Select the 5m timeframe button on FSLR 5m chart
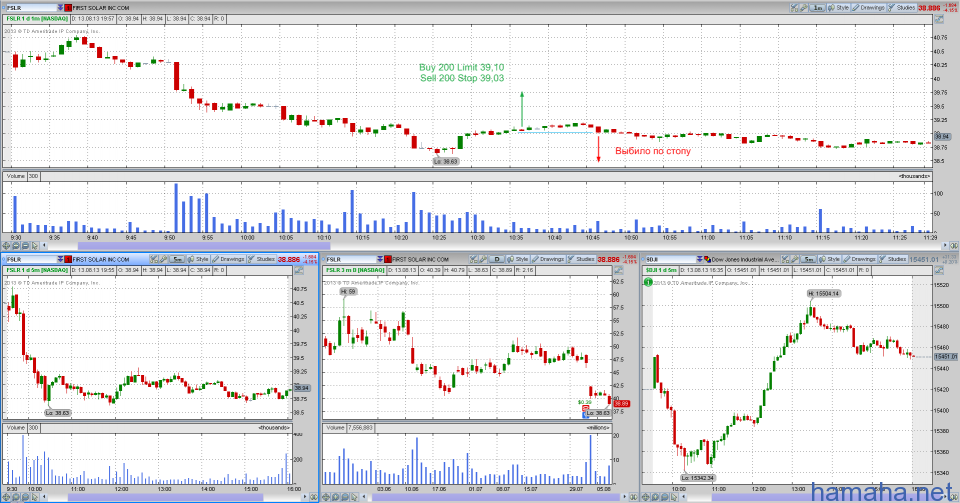This screenshot has width=960, height=503. [178, 259]
